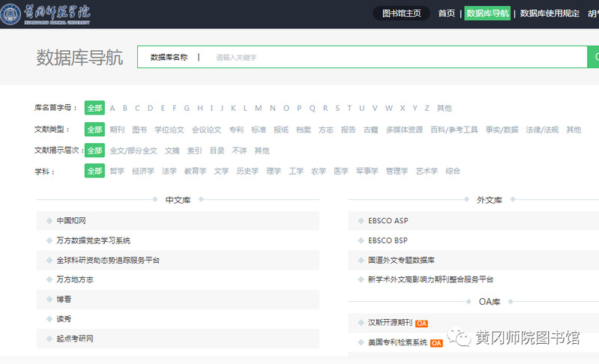Open the 数据库名称 search type selector

pos(169,57)
